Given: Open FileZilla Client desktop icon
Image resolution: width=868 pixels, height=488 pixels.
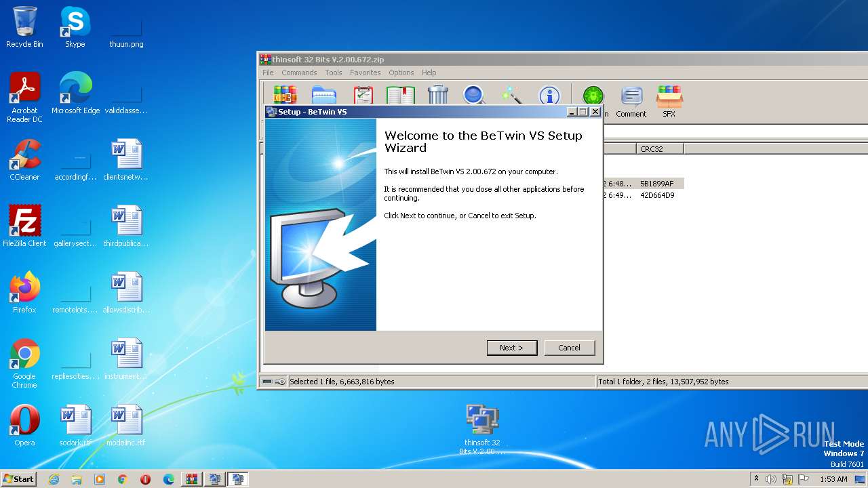Looking at the screenshot, I should pos(24,226).
